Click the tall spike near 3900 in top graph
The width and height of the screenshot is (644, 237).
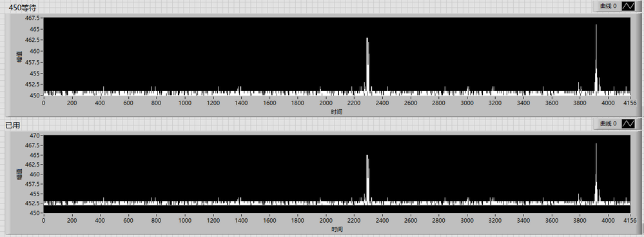point(596,58)
